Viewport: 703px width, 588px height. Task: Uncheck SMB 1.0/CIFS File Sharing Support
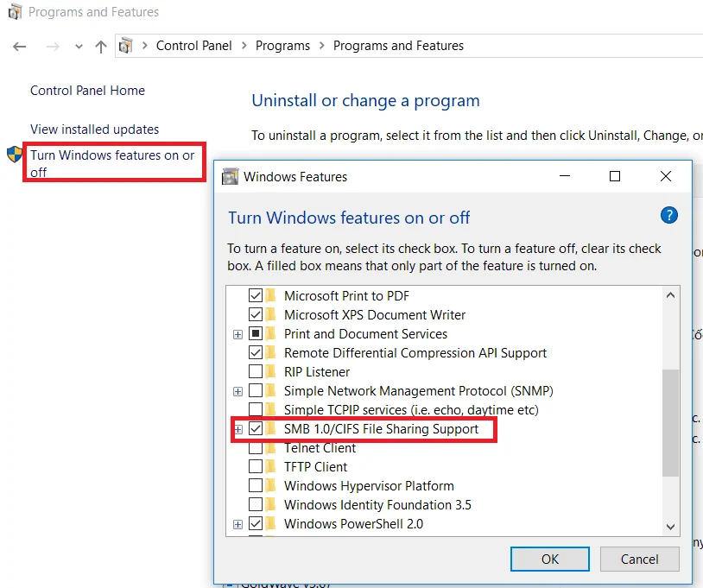point(256,429)
